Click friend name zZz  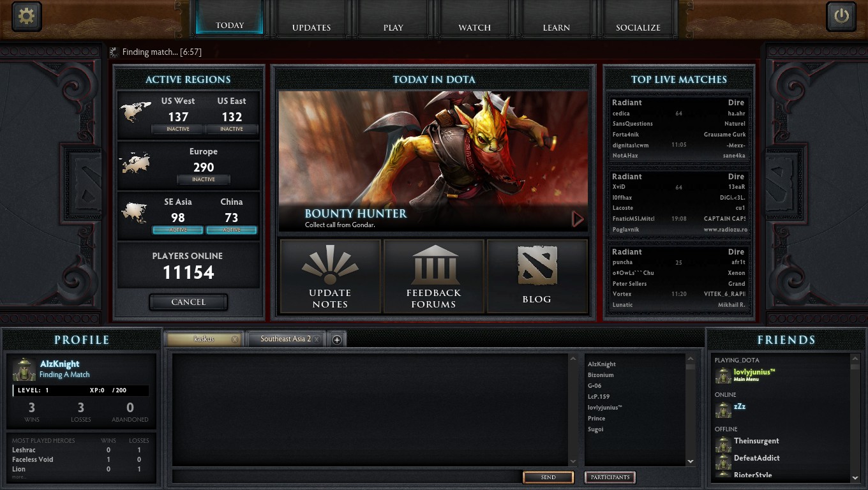[740, 406]
